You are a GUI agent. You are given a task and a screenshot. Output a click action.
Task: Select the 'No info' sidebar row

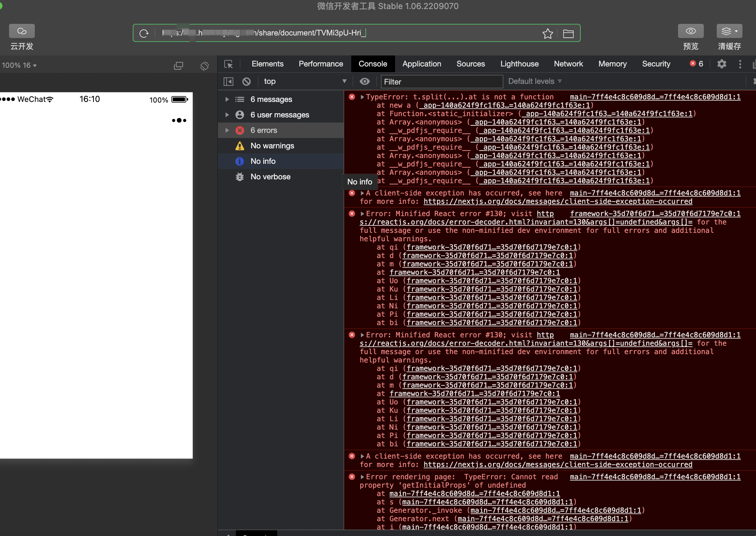[x=281, y=161]
